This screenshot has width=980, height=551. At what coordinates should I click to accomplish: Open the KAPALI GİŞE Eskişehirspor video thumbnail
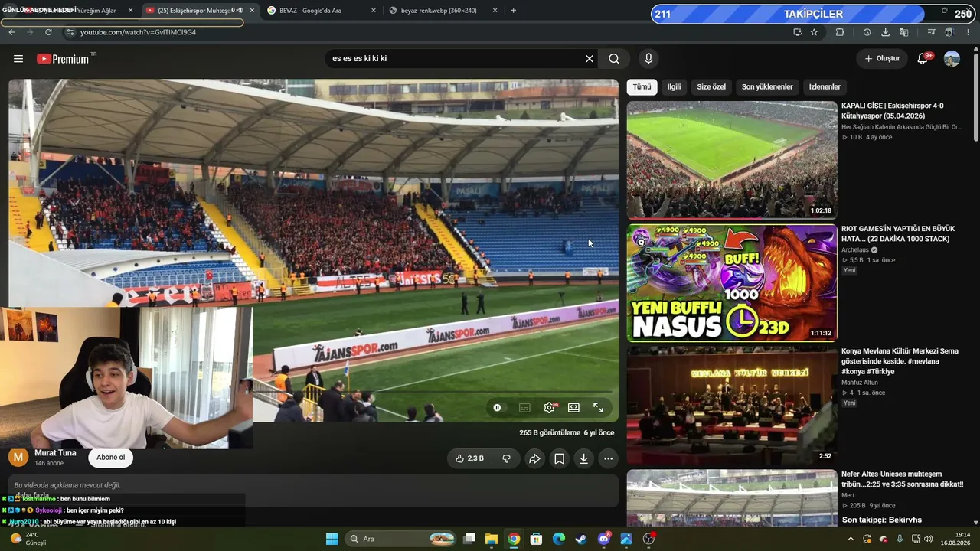point(732,160)
